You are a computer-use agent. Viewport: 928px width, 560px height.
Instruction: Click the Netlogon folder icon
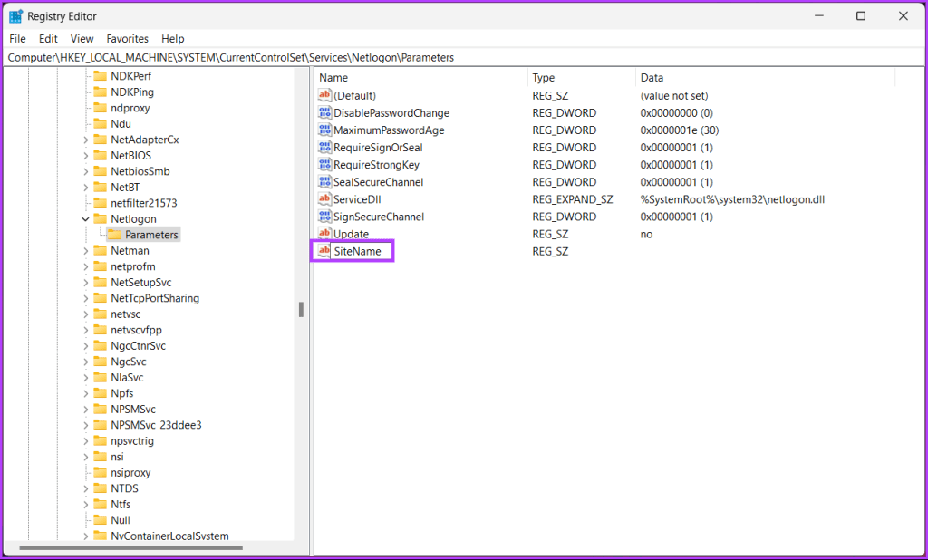click(100, 218)
